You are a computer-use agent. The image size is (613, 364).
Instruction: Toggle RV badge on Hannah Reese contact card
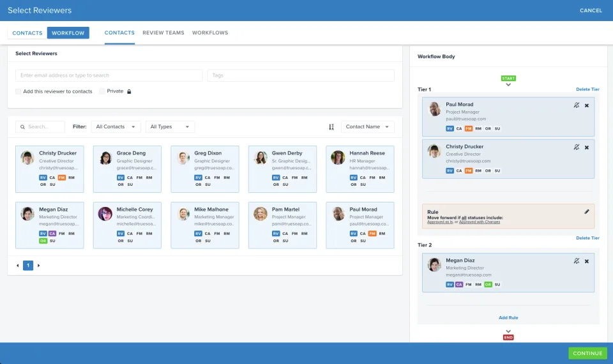pyautogui.click(x=353, y=178)
